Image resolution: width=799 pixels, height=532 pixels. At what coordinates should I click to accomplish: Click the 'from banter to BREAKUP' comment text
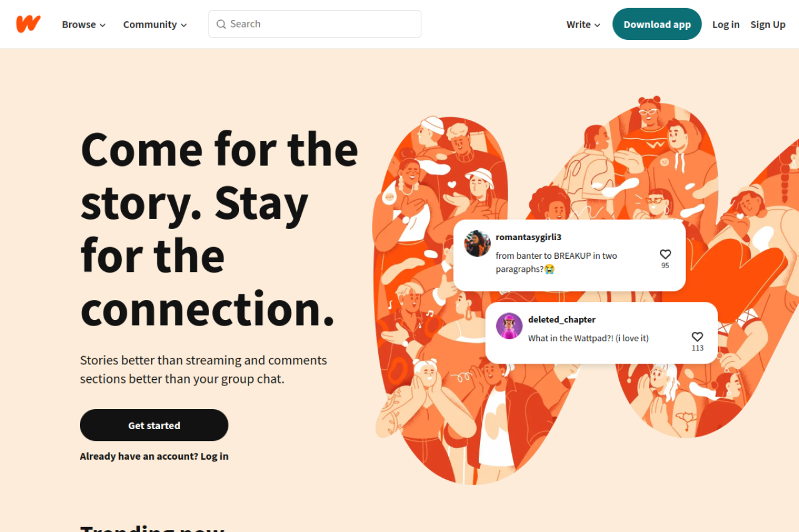pos(556,263)
